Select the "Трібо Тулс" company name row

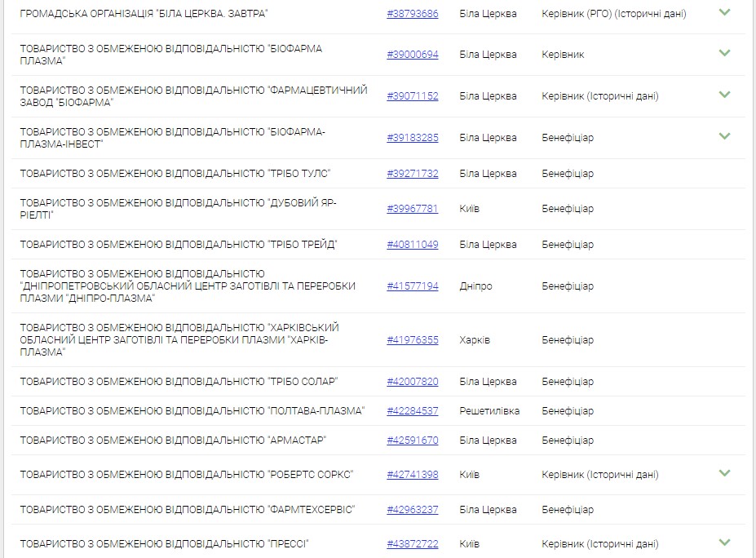175,174
